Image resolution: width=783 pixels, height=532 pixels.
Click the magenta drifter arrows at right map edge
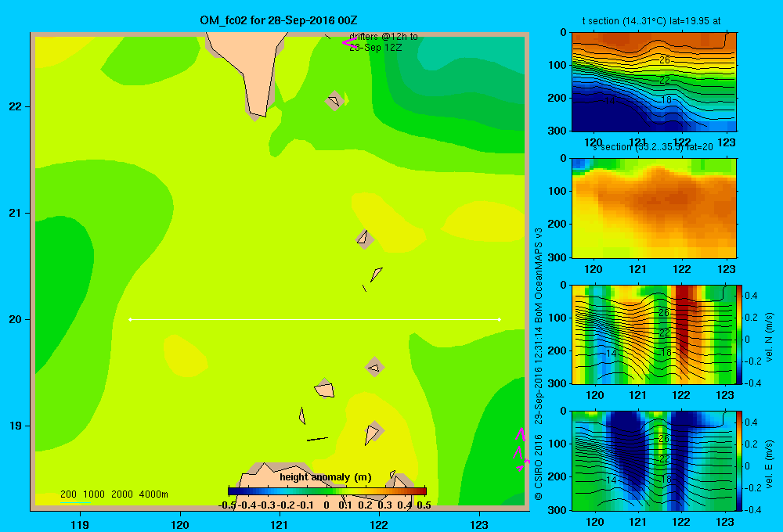point(521,449)
